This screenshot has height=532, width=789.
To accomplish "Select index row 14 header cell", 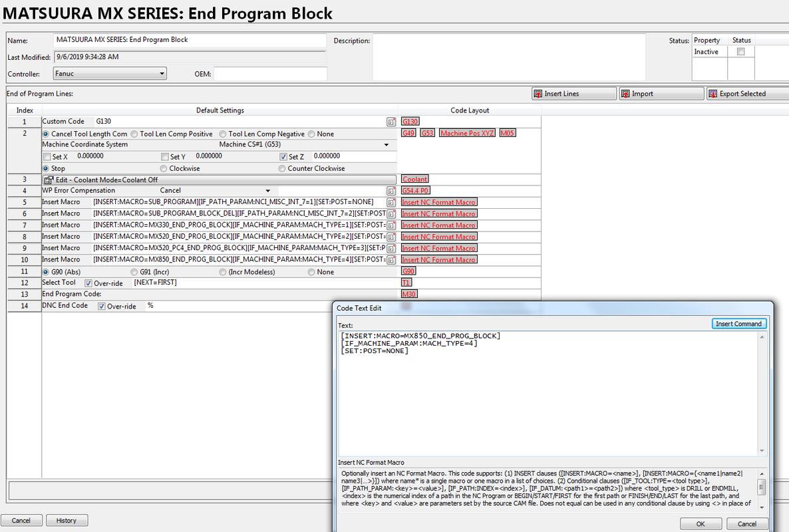I will point(24,306).
